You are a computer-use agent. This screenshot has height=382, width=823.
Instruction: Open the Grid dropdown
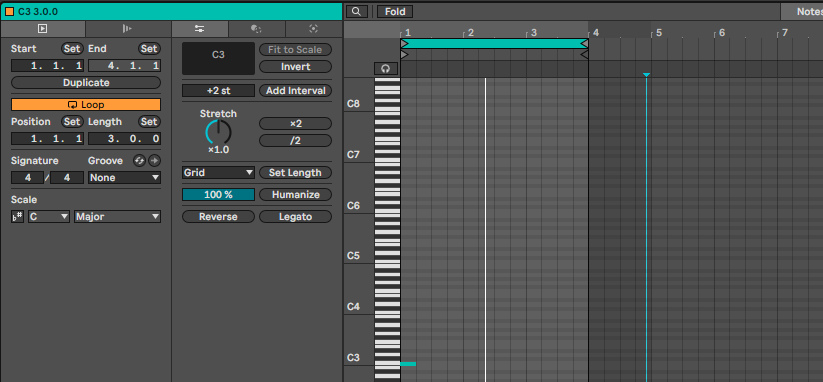218,173
